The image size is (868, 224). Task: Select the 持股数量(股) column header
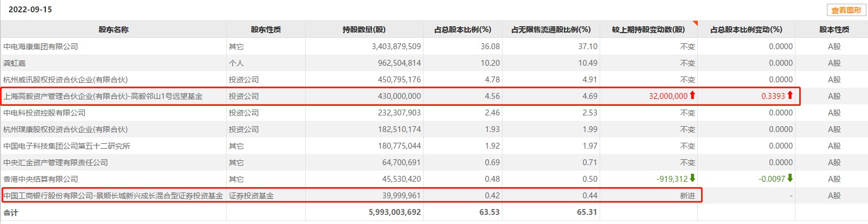pyautogui.click(x=364, y=29)
